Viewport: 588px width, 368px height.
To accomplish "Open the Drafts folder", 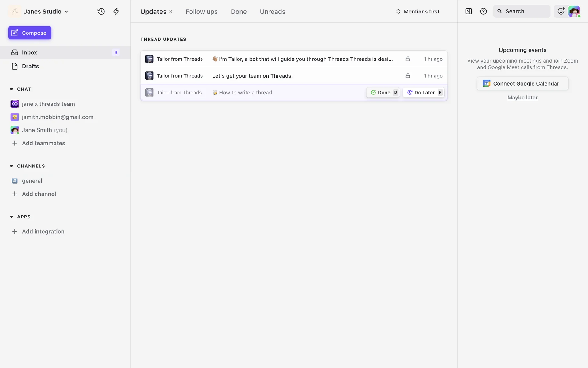I will click(x=30, y=66).
